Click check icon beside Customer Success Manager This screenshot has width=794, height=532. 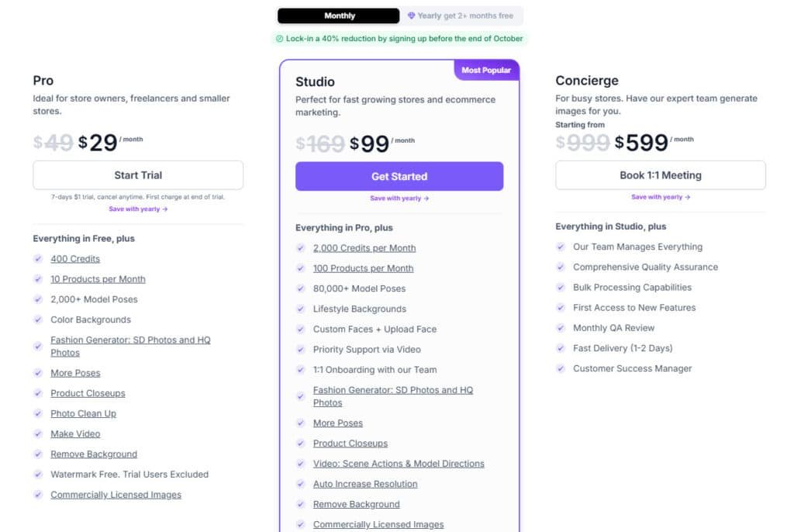point(561,368)
